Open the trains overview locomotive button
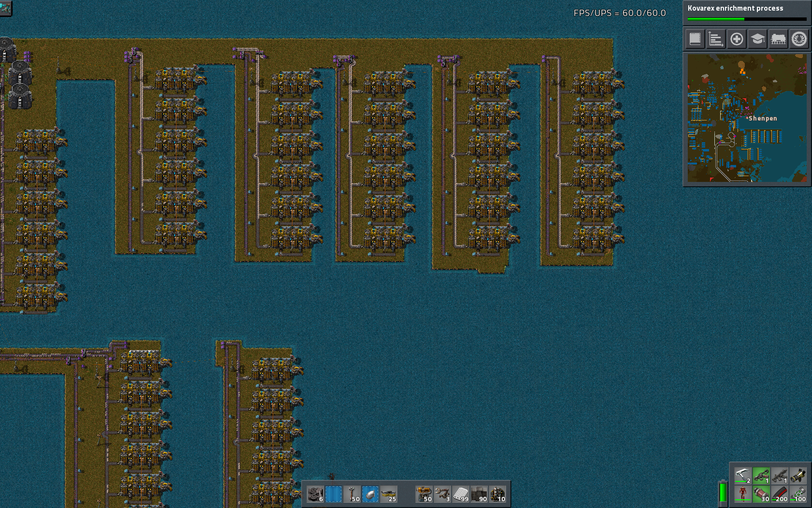The width and height of the screenshot is (812, 508). [x=778, y=39]
